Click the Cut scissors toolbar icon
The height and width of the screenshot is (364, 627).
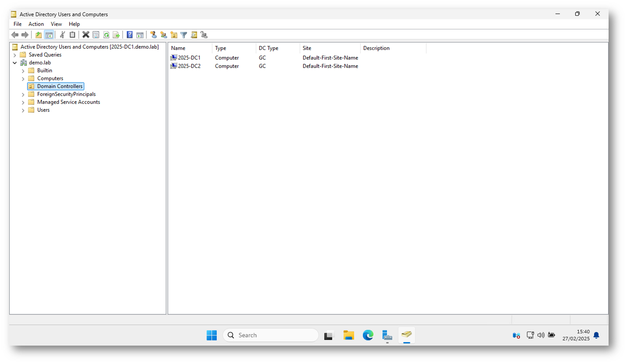pyautogui.click(x=62, y=35)
